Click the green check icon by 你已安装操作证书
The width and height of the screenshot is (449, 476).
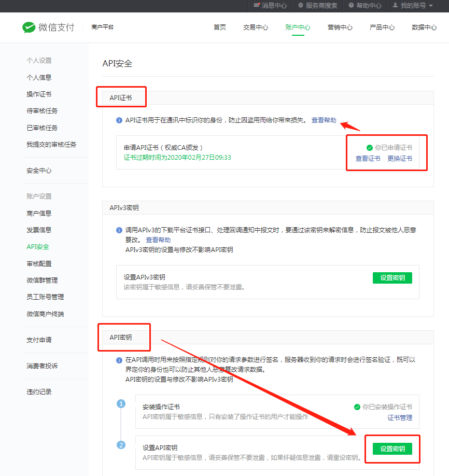[357, 407]
